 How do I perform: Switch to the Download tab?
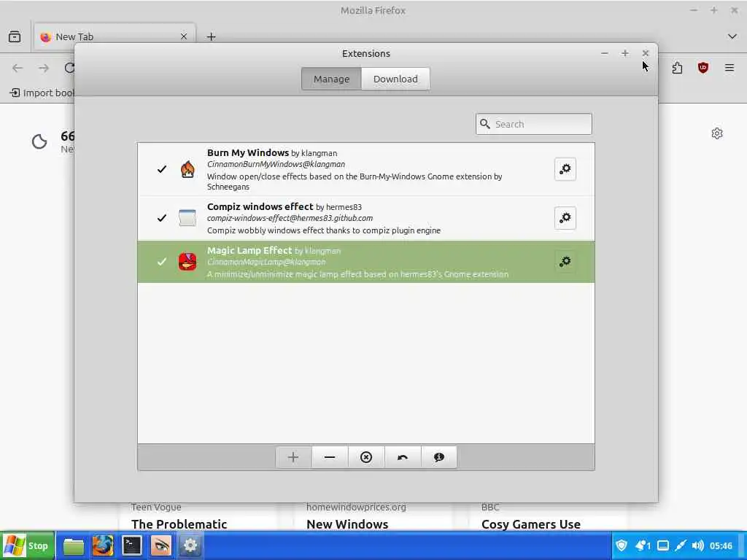point(395,79)
